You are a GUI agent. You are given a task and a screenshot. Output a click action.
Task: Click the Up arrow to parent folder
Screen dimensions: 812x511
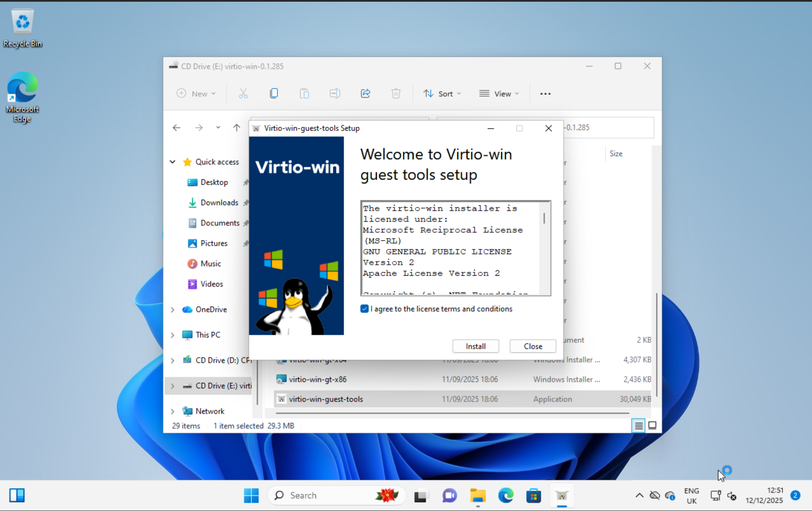[237, 128]
